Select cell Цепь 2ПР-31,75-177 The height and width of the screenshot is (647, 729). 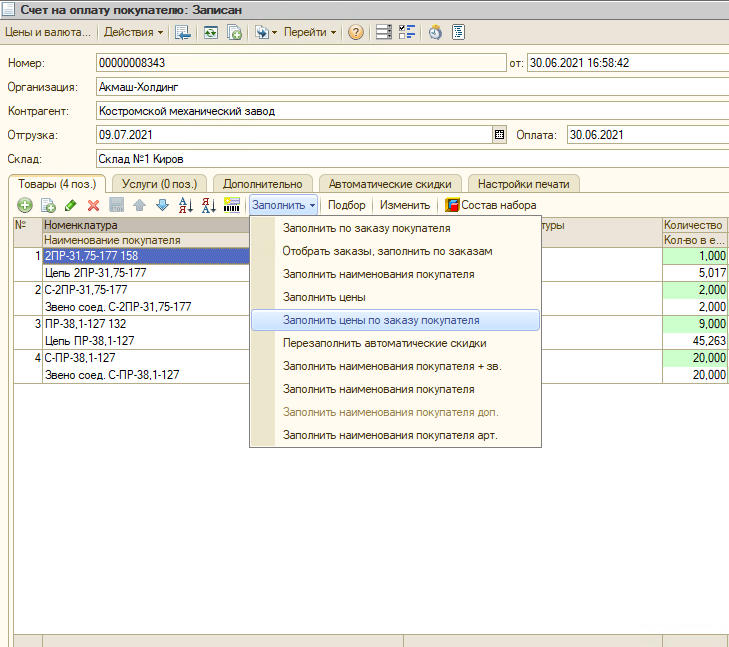[146, 273]
